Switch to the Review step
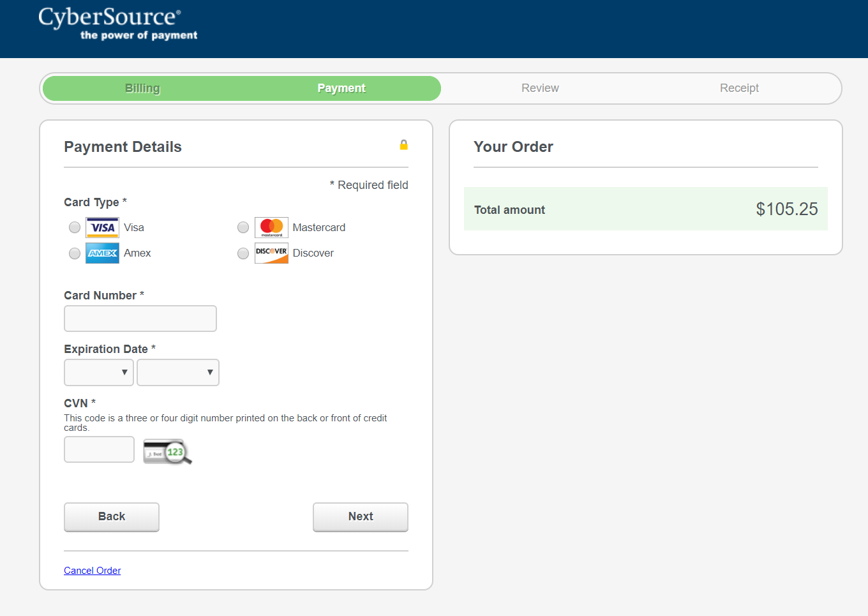The width and height of the screenshot is (868, 616). 540,88
